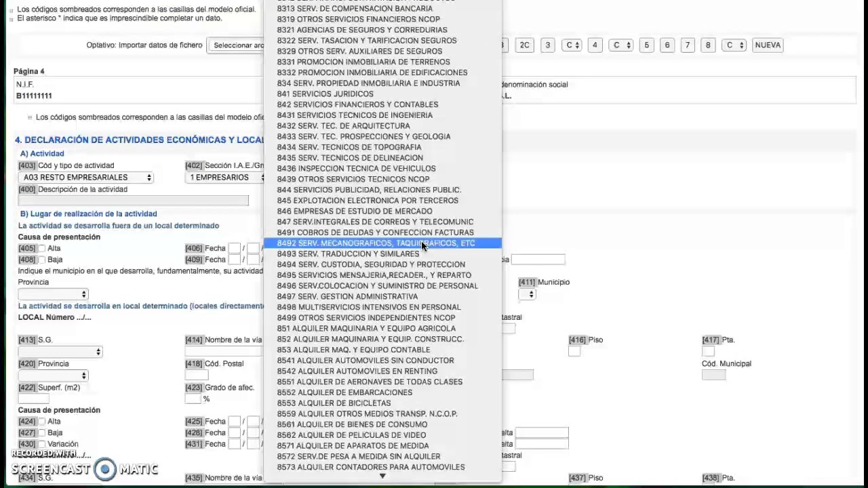Viewport: 868px width, 488px height.
Task: Tick the [424] Alta checkbox
Action: point(42,422)
